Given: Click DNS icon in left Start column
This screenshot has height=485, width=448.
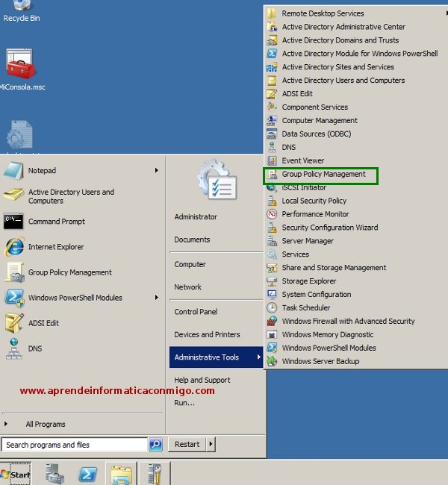Looking at the screenshot, I should 14,348.
